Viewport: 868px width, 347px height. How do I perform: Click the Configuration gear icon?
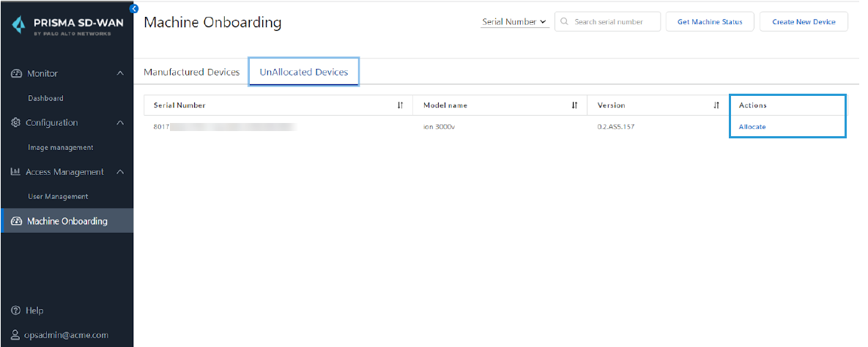15,123
